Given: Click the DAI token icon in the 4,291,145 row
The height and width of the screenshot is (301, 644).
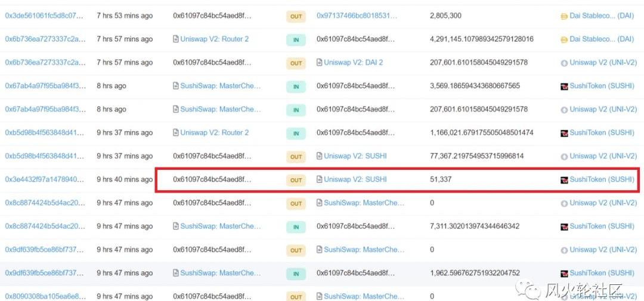Looking at the screenshot, I should pyautogui.click(x=564, y=40).
